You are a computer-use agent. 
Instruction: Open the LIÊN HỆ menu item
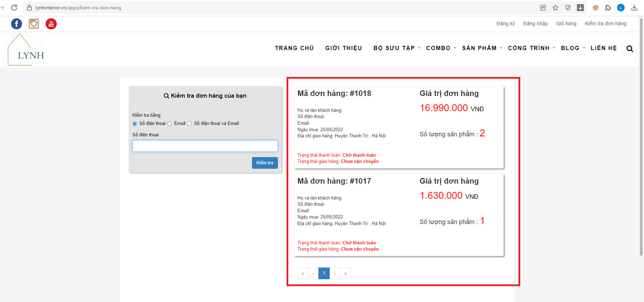click(x=604, y=48)
